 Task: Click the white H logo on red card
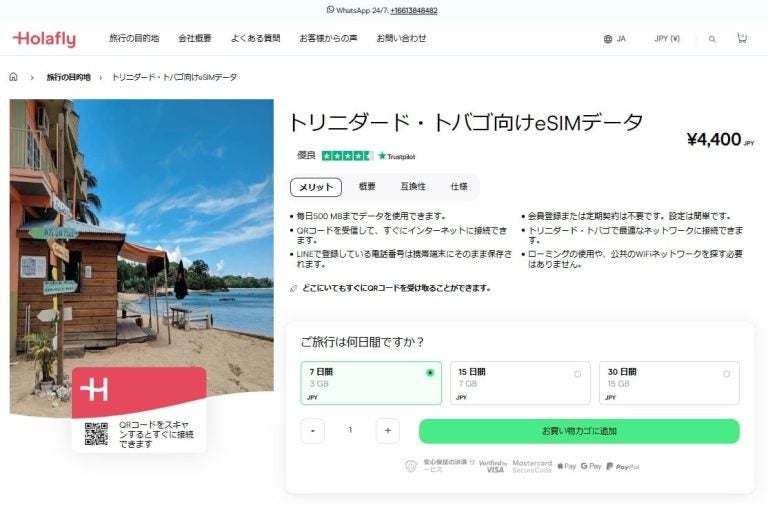point(94,389)
